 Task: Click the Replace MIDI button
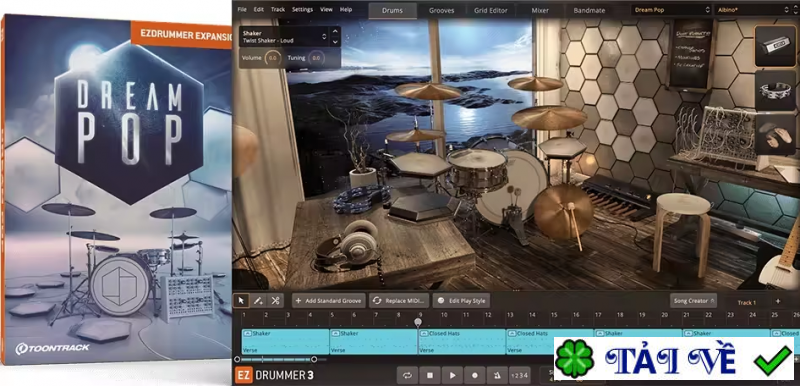399,300
